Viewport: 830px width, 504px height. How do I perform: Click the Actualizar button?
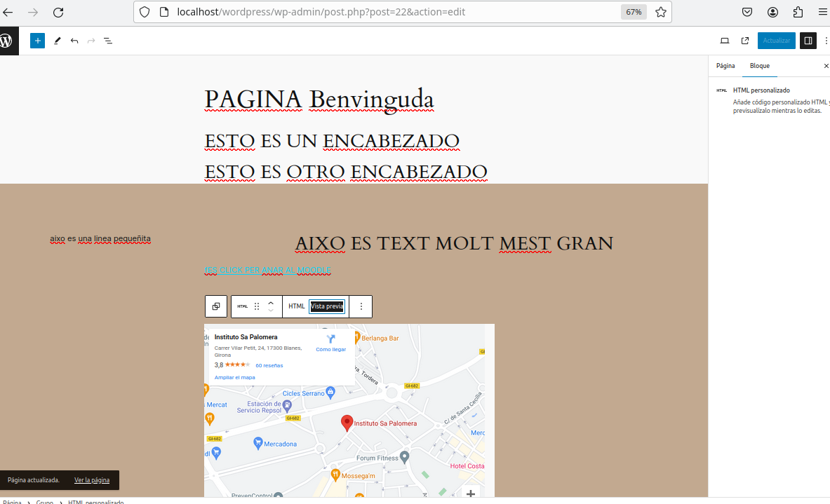coord(776,41)
